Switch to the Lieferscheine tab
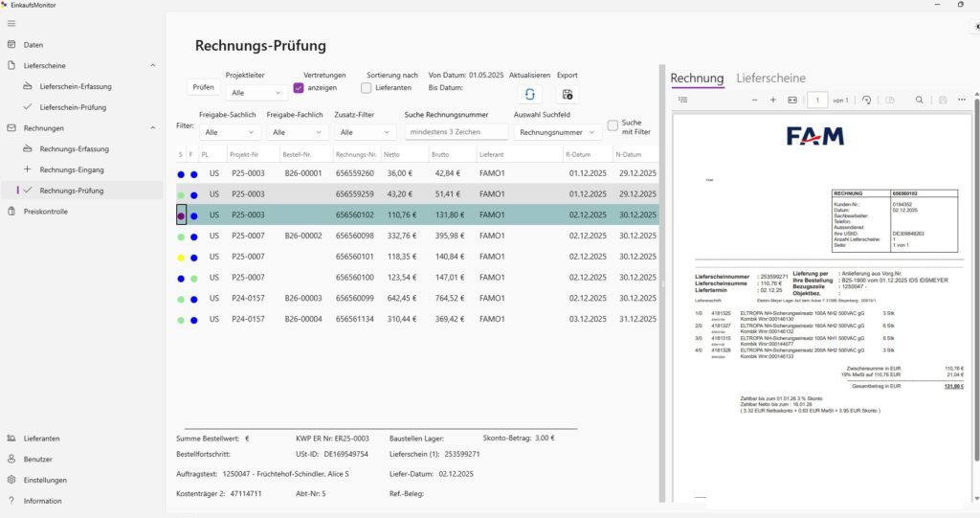Screen dimensions: 980x518 [770, 79]
